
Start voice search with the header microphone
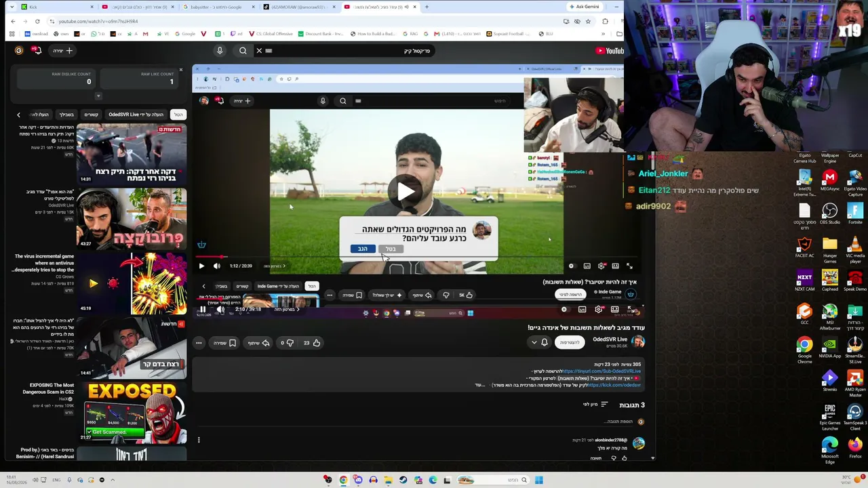click(x=220, y=51)
